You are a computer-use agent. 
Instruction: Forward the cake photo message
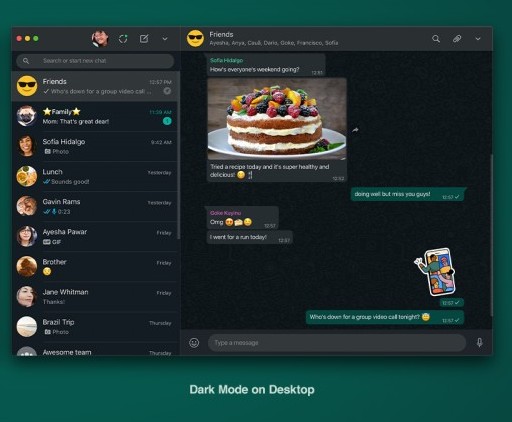pos(355,130)
